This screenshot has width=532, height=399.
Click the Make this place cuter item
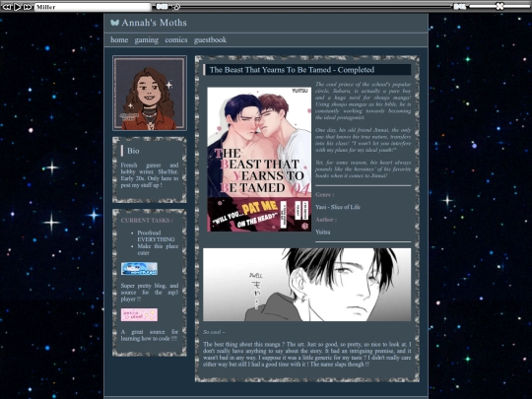pos(158,249)
